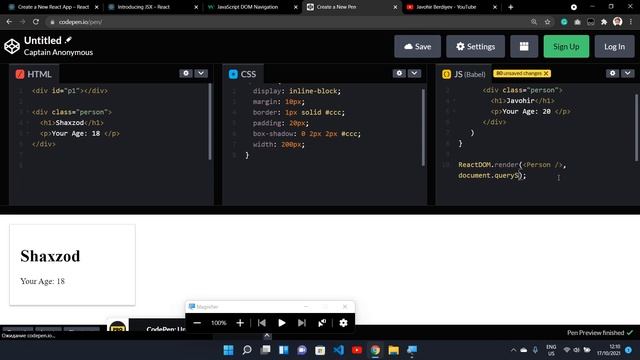Open Visual Studio Code from taskbar
Viewport: 640px width, 360px height.
tap(338, 350)
